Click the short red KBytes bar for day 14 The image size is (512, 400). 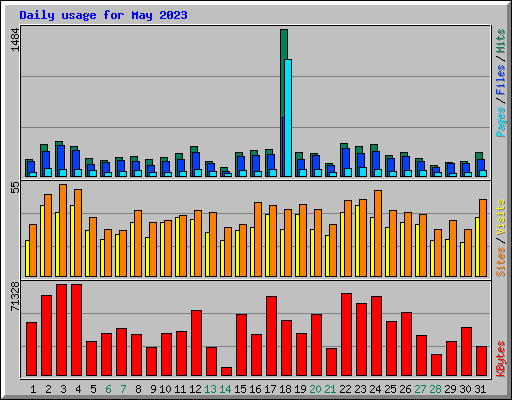tap(226, 372)
